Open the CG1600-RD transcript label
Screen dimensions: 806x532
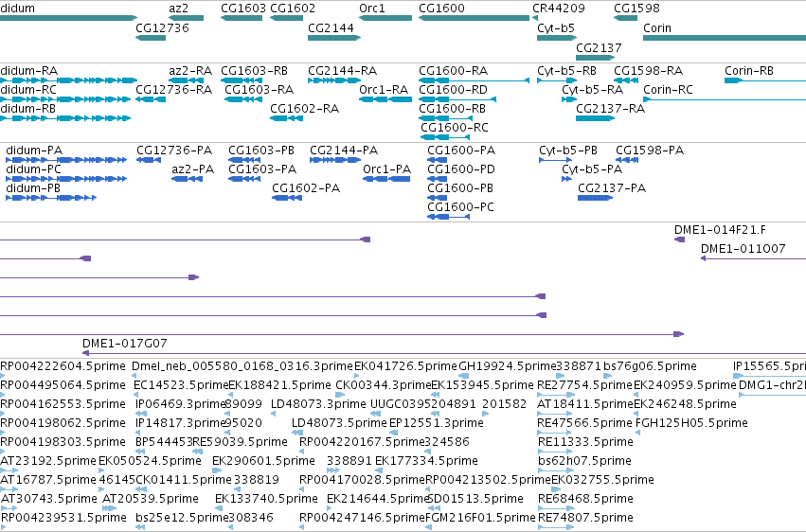pyautogui.click(x=453, y=90)
